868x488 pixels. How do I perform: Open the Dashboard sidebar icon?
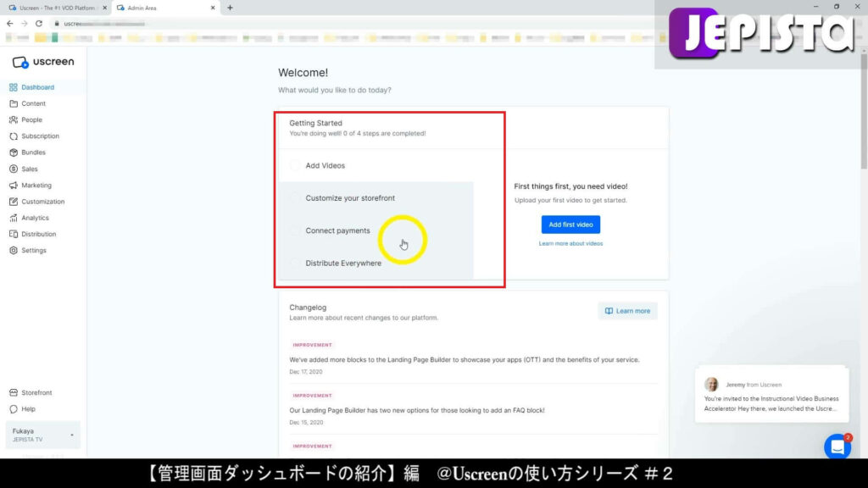(14, 87)
